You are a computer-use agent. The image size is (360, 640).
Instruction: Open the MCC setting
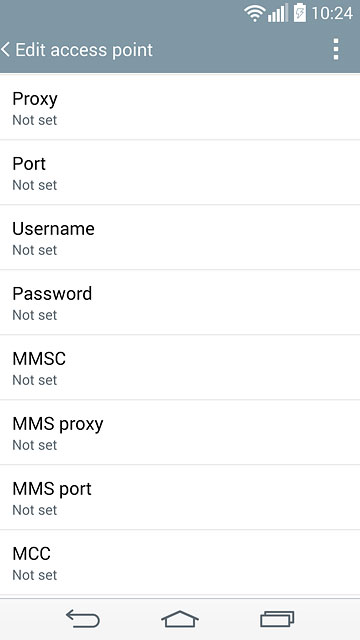pos(180,562)
